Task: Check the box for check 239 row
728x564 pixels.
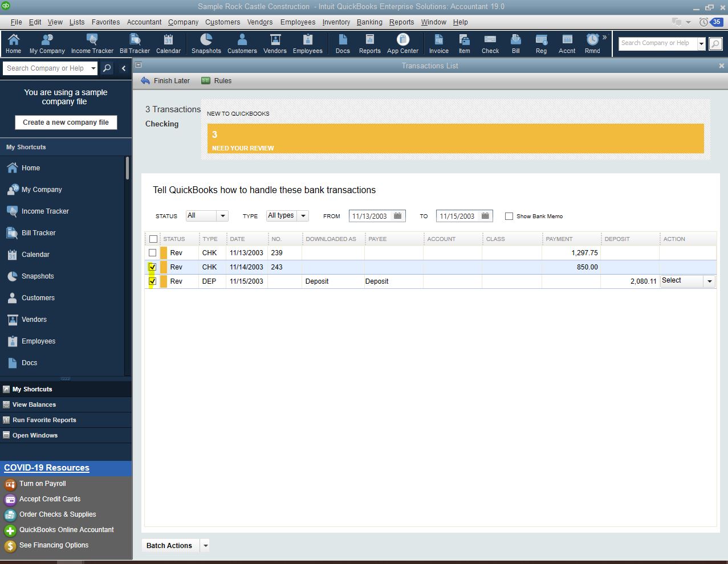Action: [x=152, y=253]
